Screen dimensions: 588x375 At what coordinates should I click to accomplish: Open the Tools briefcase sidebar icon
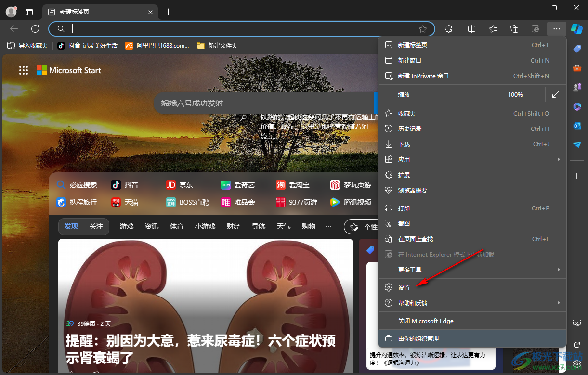(577, 68)
